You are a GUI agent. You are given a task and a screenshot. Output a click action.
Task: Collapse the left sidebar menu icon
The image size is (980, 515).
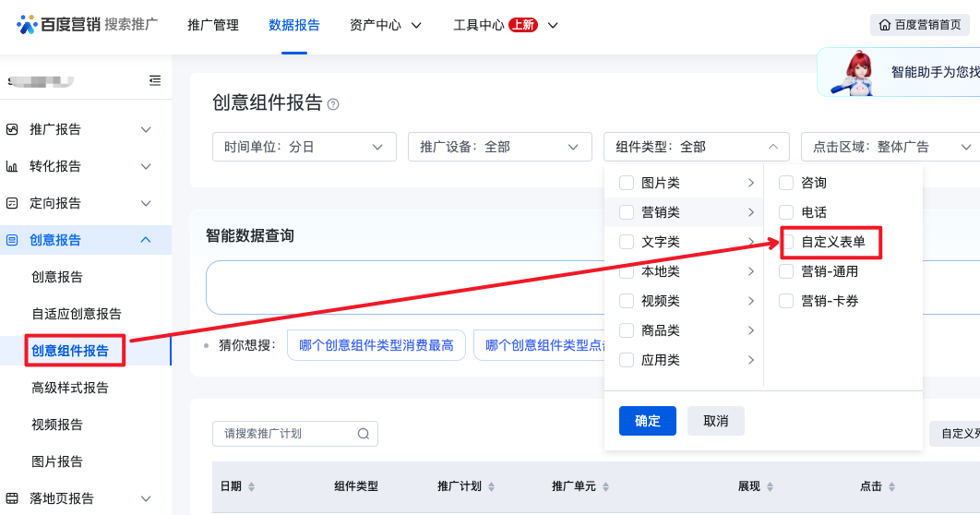coord(155,80)
